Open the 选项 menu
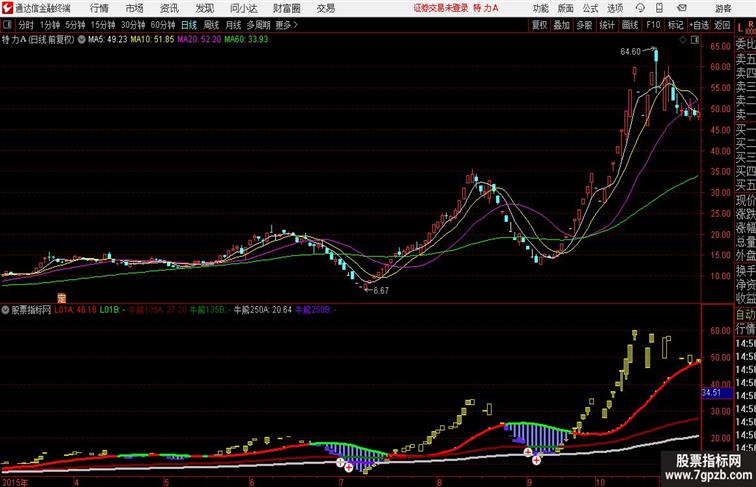Screen dimensions: 756x487 tap(615, 8)
